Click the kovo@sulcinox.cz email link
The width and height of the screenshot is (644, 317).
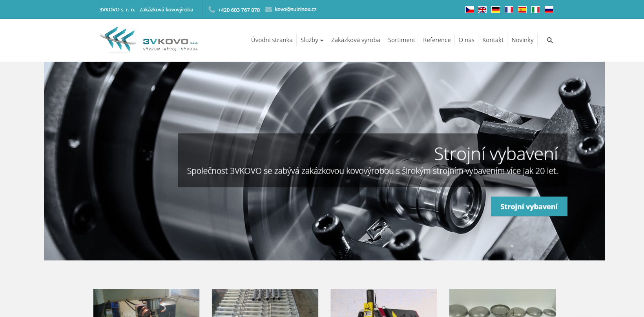[296, 9]
